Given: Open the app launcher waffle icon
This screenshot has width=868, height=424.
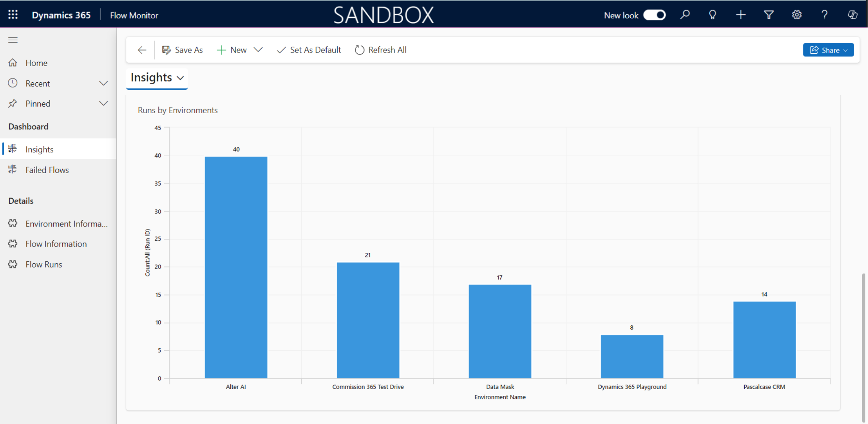Looking at the screenshot, I should pos(13,15).
